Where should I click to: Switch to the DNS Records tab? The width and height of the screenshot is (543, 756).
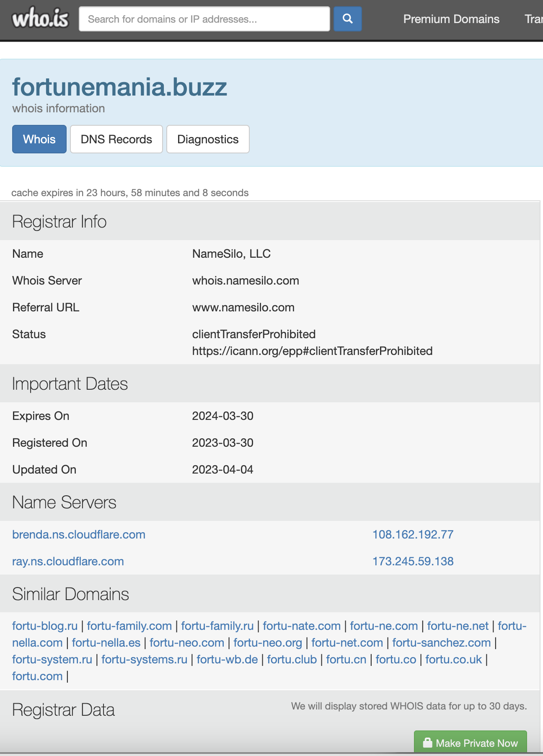116,139
